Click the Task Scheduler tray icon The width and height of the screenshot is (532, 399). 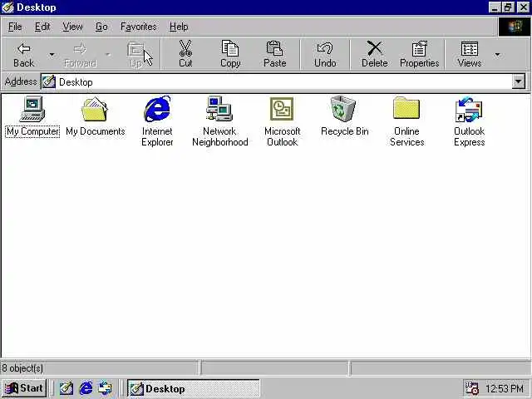[x=471, y=388]
